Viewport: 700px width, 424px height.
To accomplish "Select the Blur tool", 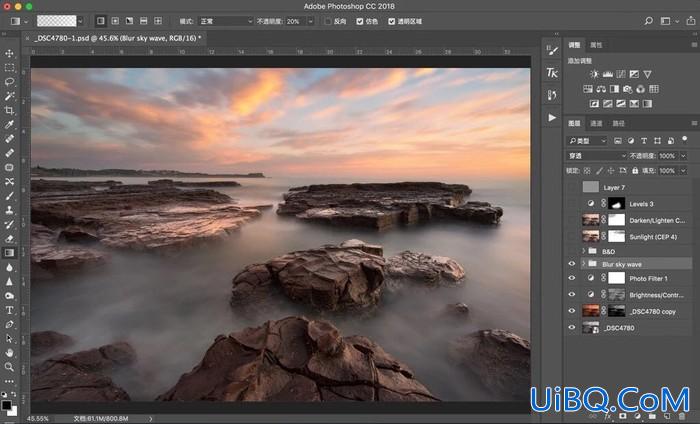I will pos(9,267).
